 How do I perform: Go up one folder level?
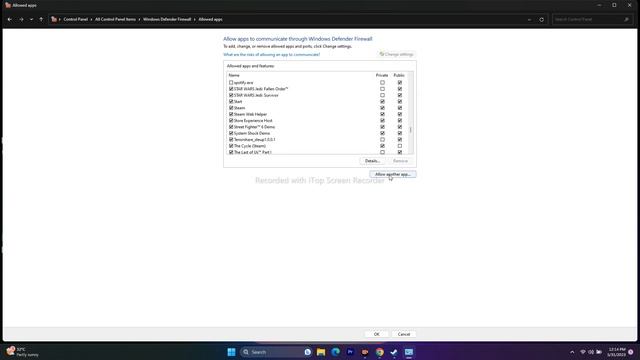(41, 19)
